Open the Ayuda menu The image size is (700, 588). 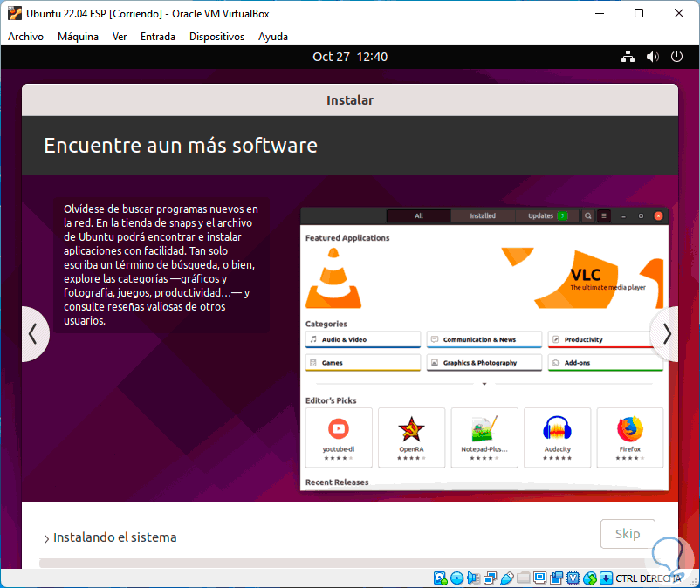coord(273,37)
